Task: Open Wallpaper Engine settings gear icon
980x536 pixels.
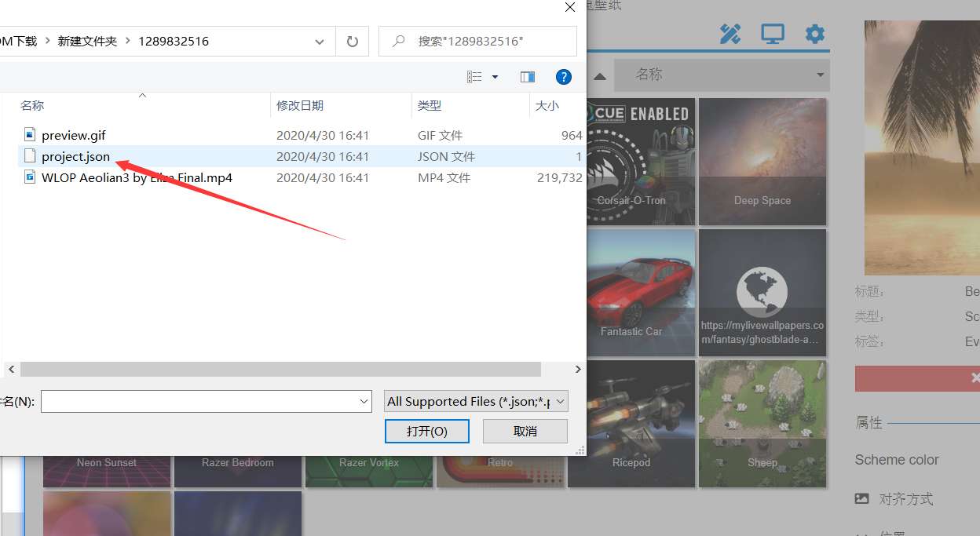Action: point(814,34)
